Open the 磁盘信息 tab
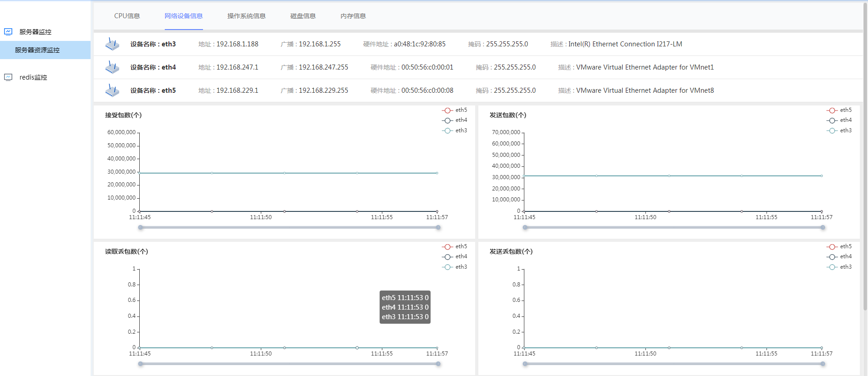The image size is (868, 376). pos(303,16)
